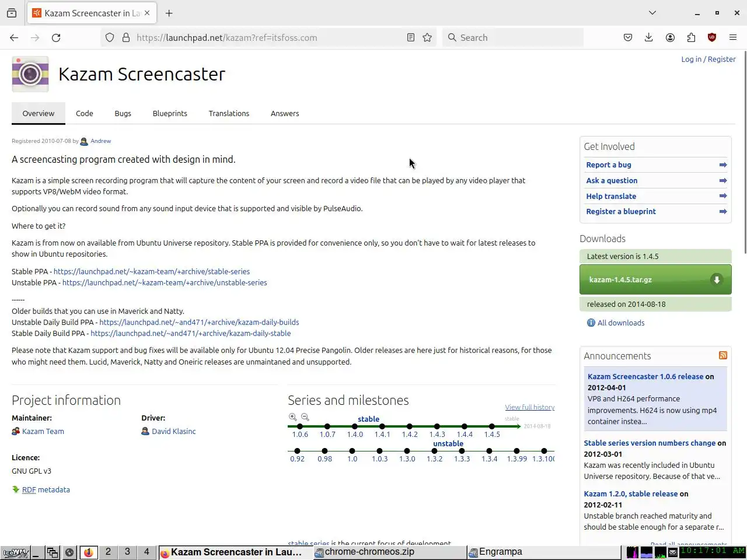Open Save to Pocket icon
Screen dimensions: 747x560
[x=628, y=37]
